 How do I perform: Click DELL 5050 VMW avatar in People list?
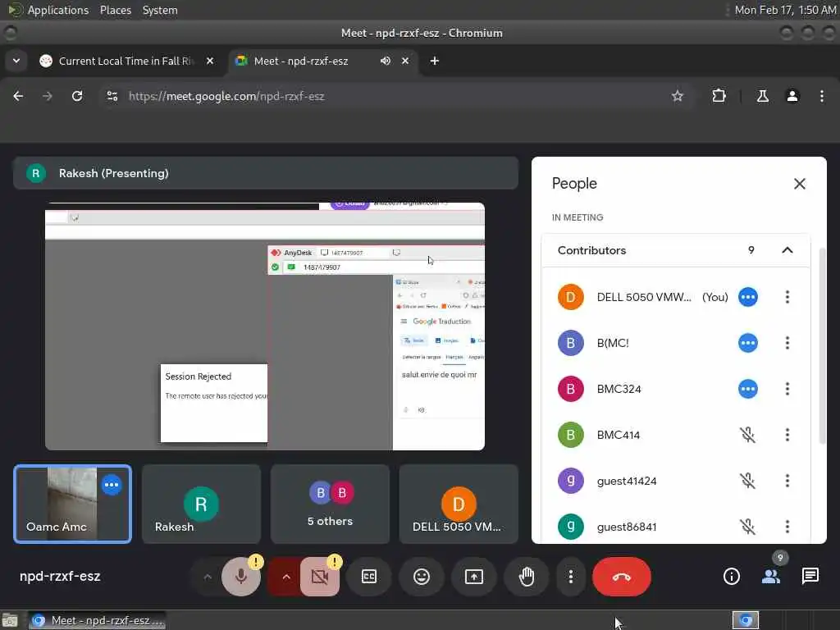[x=571, y=297]
